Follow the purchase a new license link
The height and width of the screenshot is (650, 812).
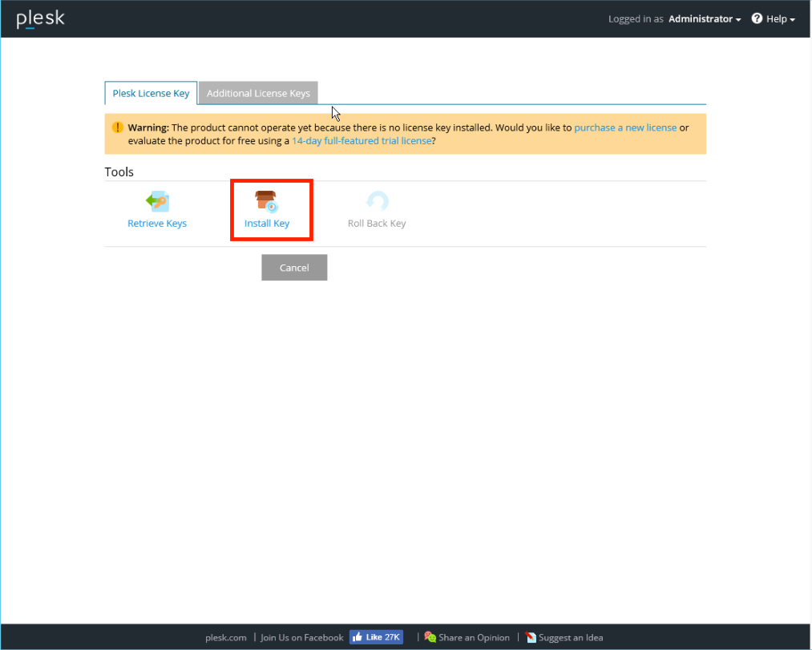point(625,127)
